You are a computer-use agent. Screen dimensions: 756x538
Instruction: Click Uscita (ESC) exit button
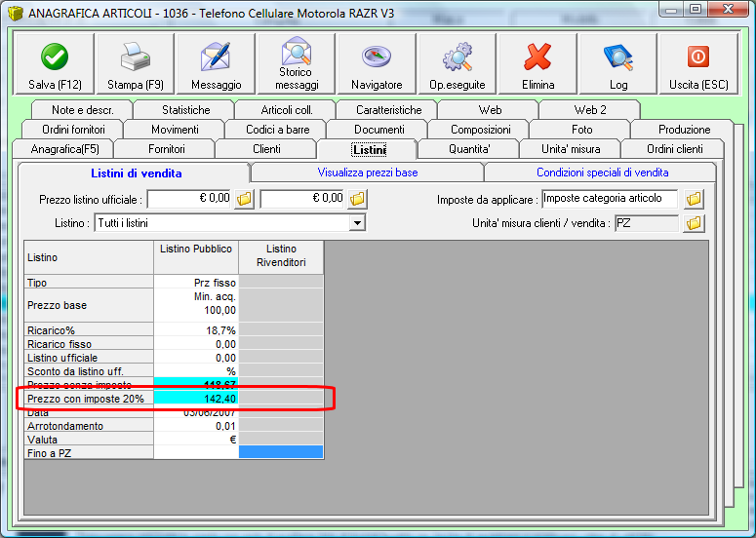(698, 63)
